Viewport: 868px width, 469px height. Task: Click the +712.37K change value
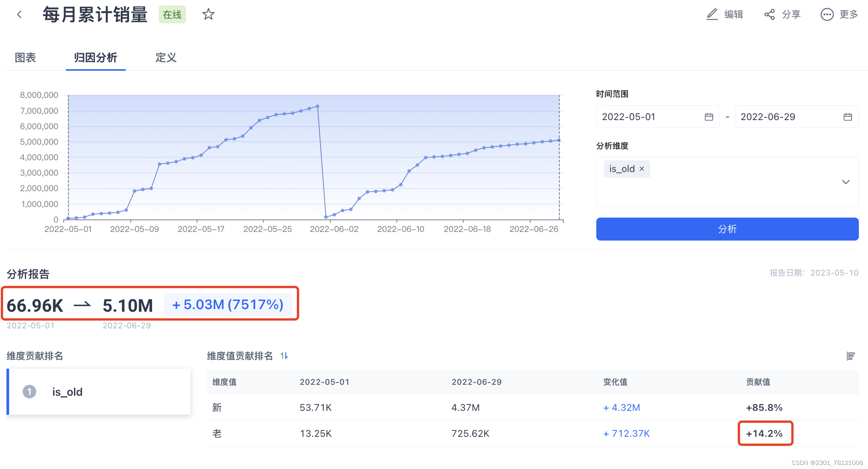626,433
